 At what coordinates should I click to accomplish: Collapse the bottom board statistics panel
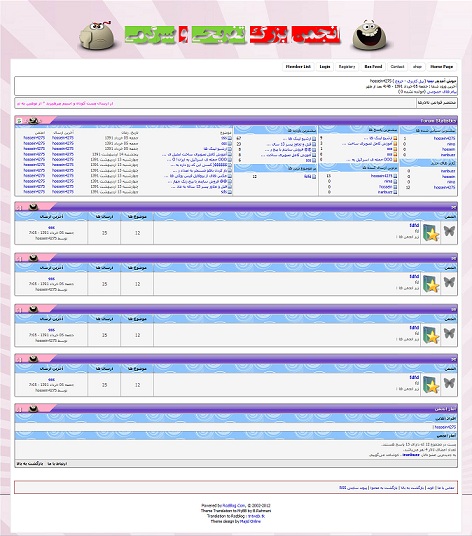click(19, 409)
